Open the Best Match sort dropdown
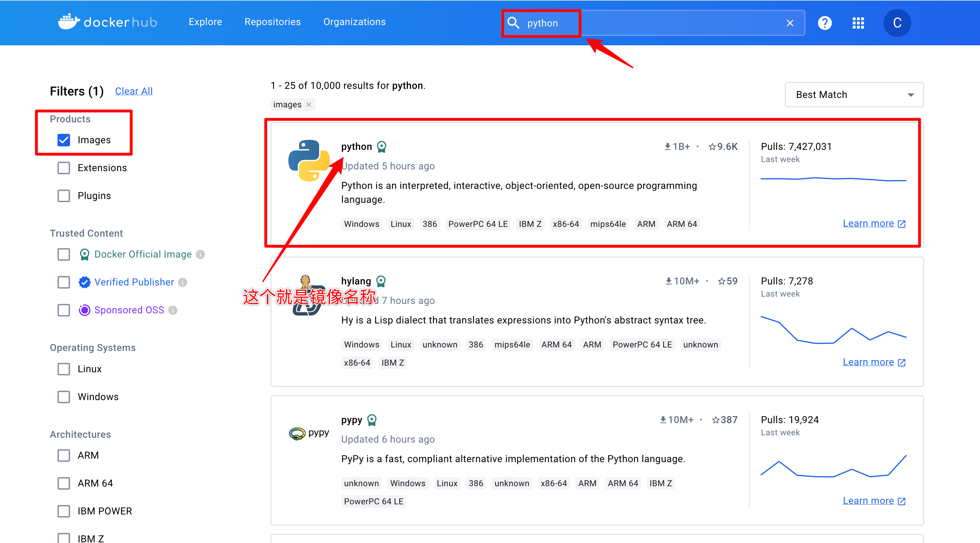Screen dimensions: 980x543 pyautogui.click(x=854, y=95)
